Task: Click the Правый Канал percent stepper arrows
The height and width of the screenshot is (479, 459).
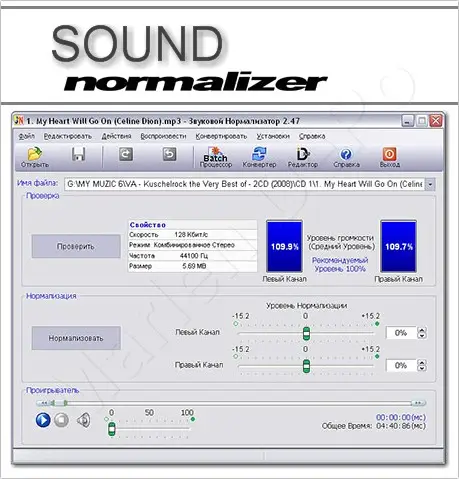Action: 422,365
